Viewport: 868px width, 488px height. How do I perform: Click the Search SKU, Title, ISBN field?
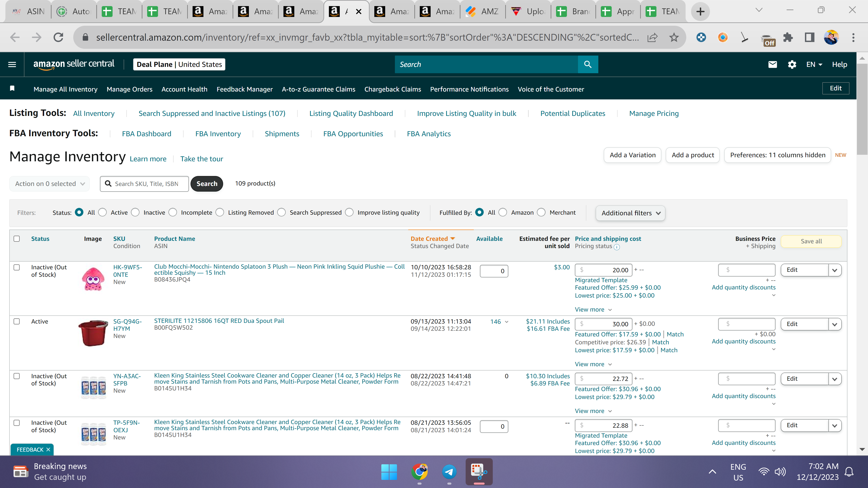tap(144, 183)
